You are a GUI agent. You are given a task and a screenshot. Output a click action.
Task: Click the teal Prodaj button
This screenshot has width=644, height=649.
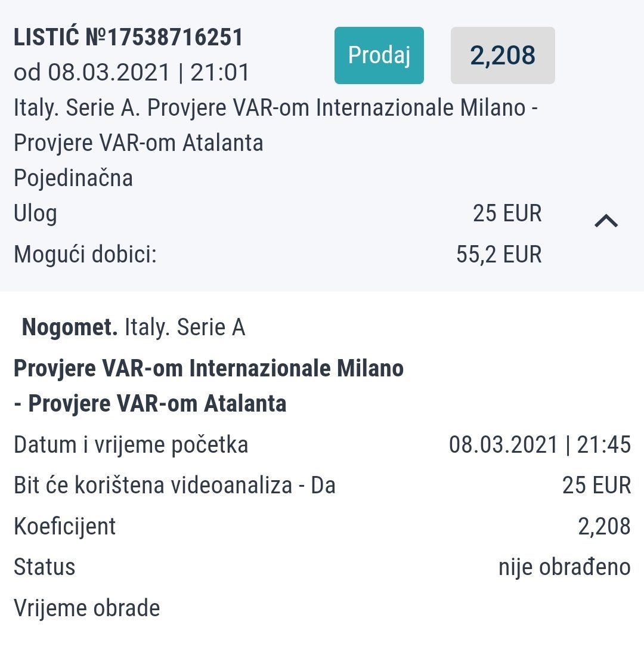tap(379, 55)
